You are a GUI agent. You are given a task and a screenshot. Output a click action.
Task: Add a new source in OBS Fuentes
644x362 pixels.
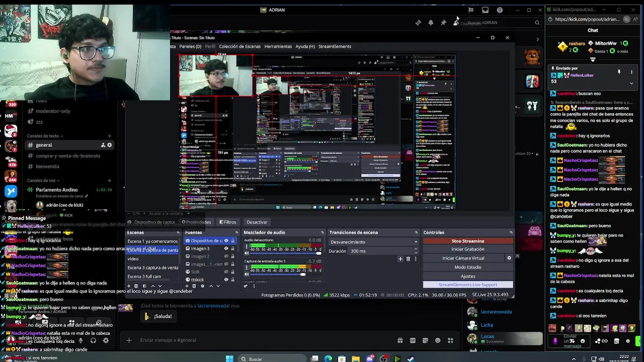[186, 286]
